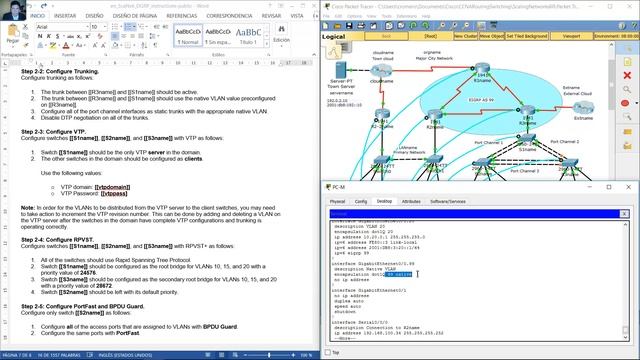640x360 pixels.
Task: Apply italic (K) formatting in Word
Action: coord(49,36)
